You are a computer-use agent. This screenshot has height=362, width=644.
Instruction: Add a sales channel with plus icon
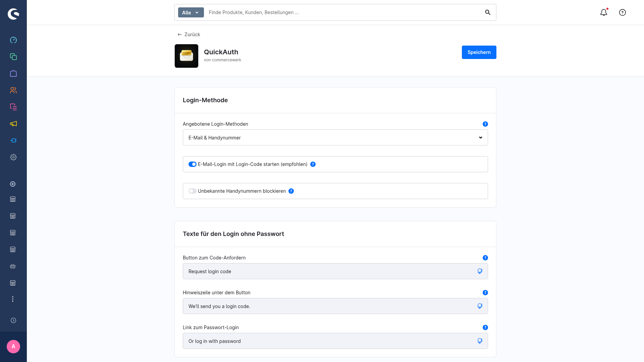point(13,184)
